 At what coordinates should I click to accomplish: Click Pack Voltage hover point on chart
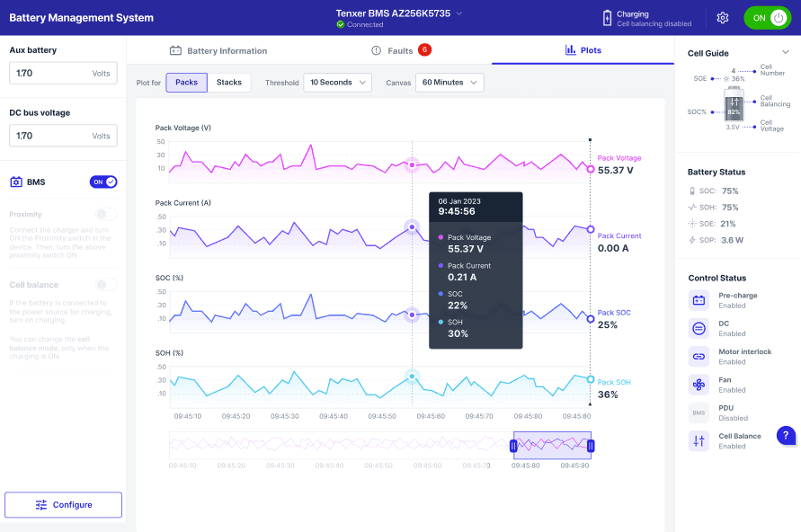(412, 165)
